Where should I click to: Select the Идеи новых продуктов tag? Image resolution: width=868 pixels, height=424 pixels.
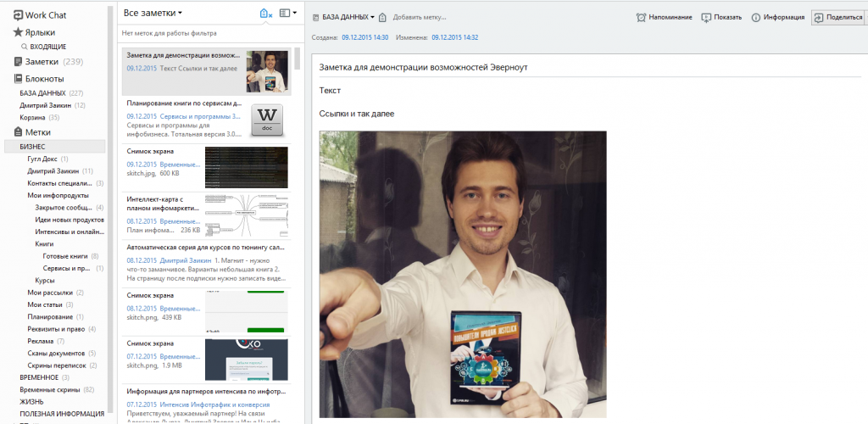(70, 220)
